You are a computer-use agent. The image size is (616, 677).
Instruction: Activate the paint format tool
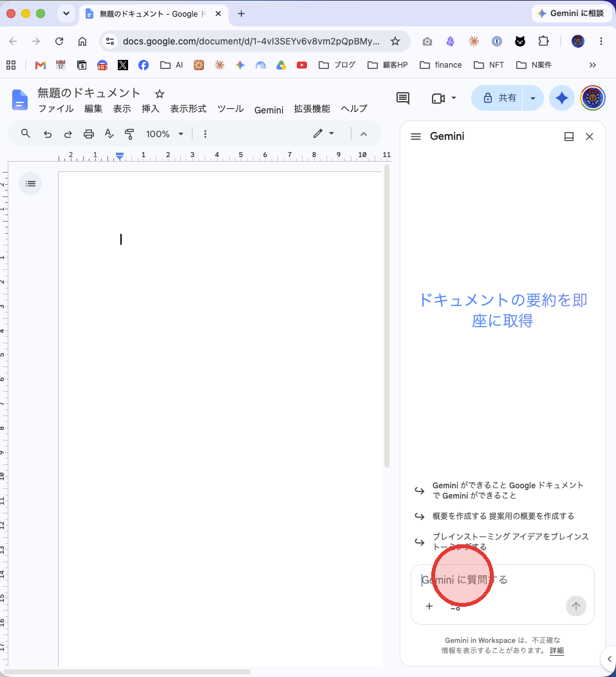[129, 134]
